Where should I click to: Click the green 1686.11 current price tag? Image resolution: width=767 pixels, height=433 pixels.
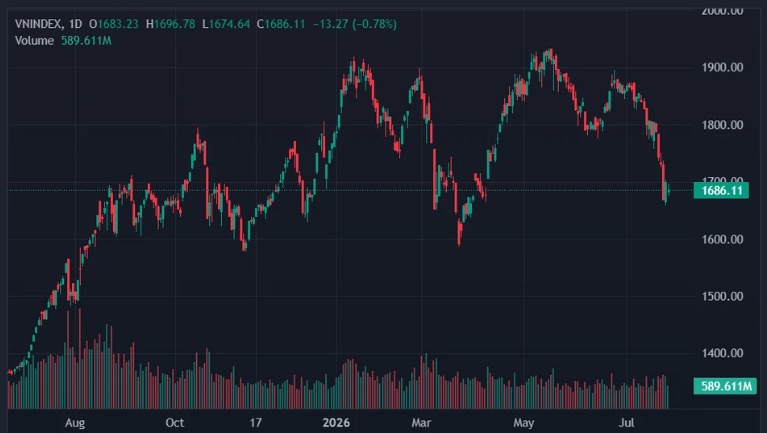coord(722,190)
